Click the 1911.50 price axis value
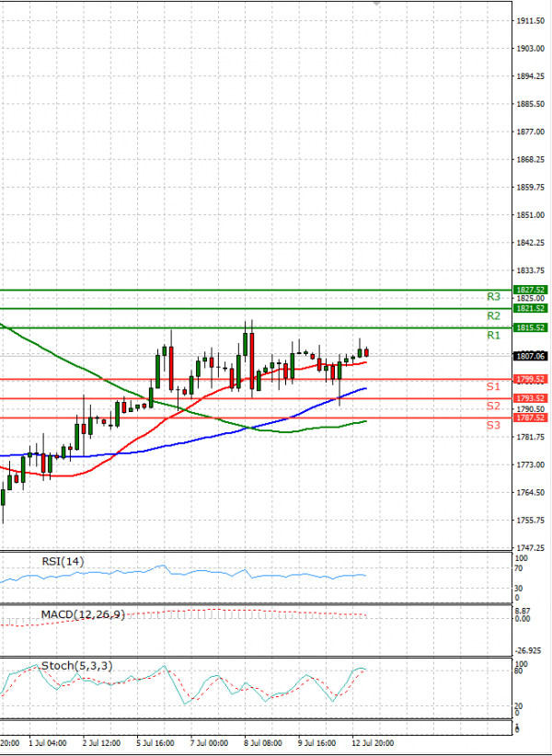552x756 pixels. click(530, 21)
